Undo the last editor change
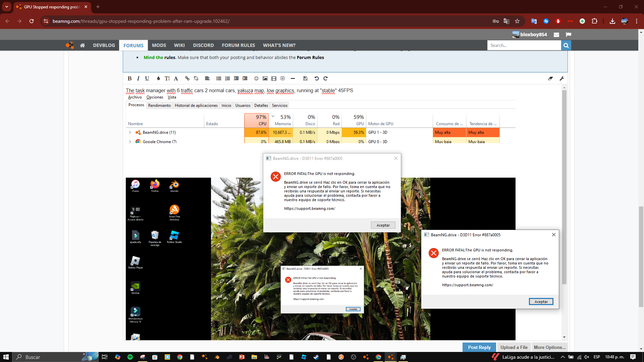This screenshot has width=644, height=362. coord(317,78)
